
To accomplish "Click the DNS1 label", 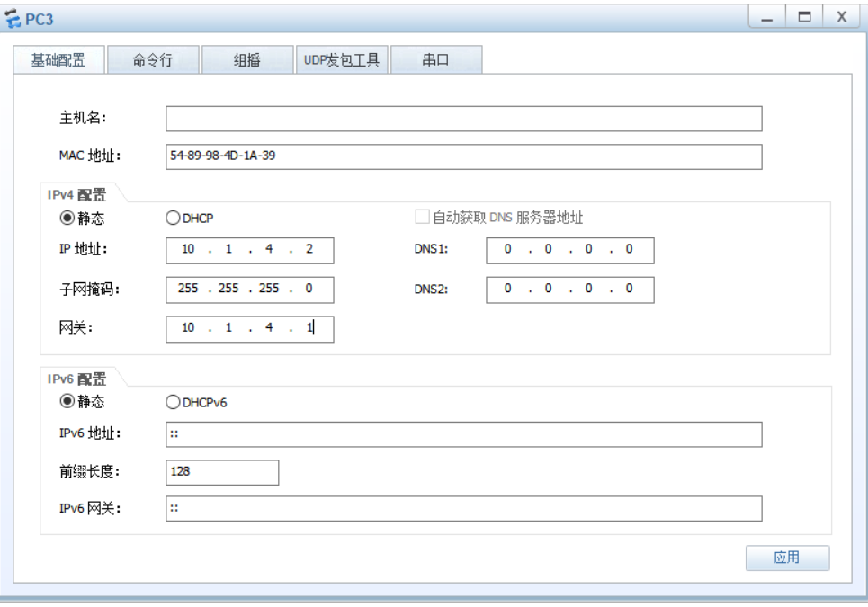I will (431, 250).
